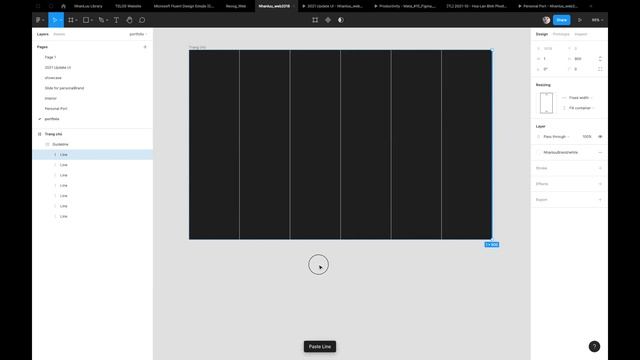The width and height of the screenshot is (640, 360).
Task: Add a Stroke with its plus icon
Action: pyautogui.click(x=600, y=168)
